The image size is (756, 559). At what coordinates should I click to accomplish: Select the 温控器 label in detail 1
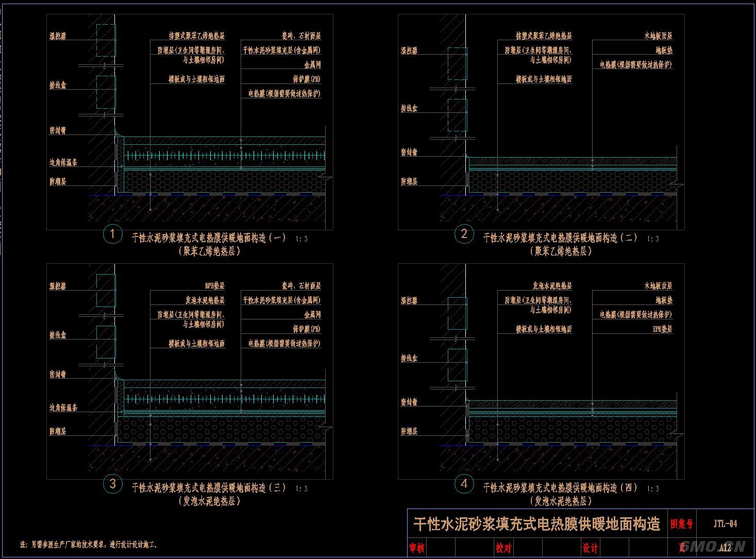click(58, 36)
